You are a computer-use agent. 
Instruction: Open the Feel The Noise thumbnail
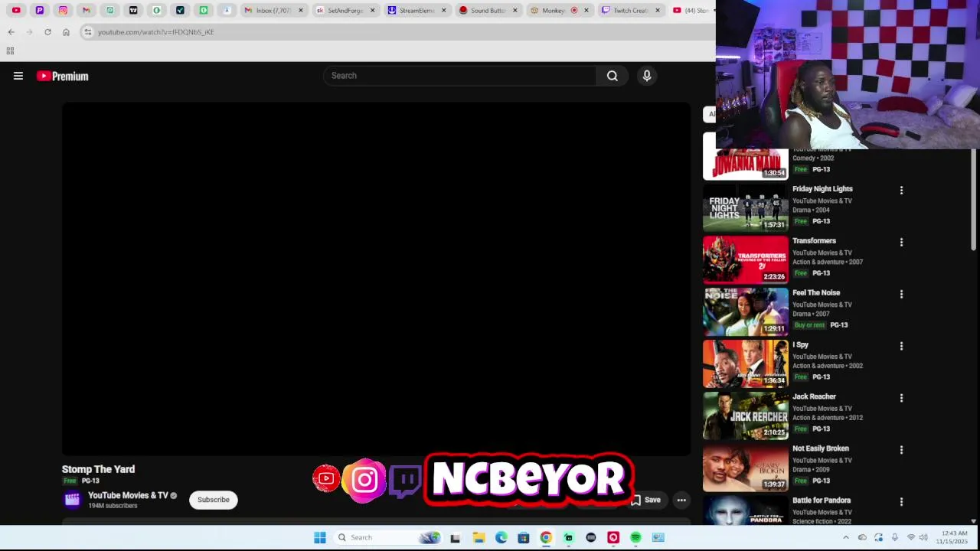[745, 311]
